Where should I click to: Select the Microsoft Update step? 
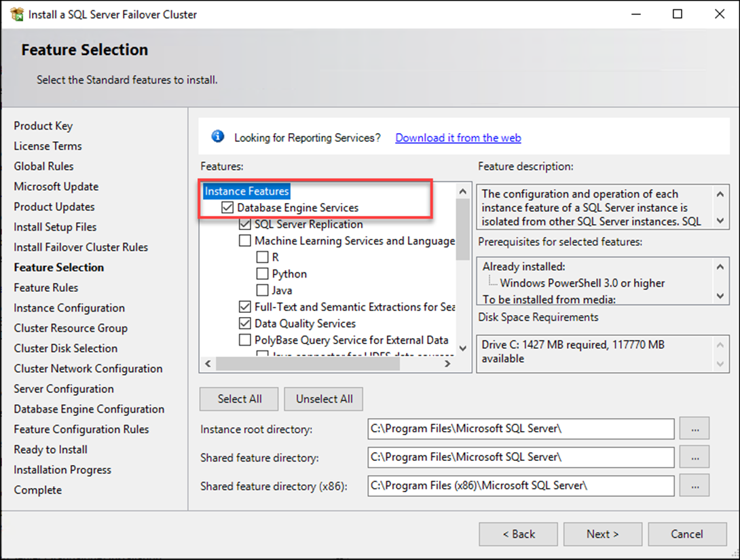56,187
